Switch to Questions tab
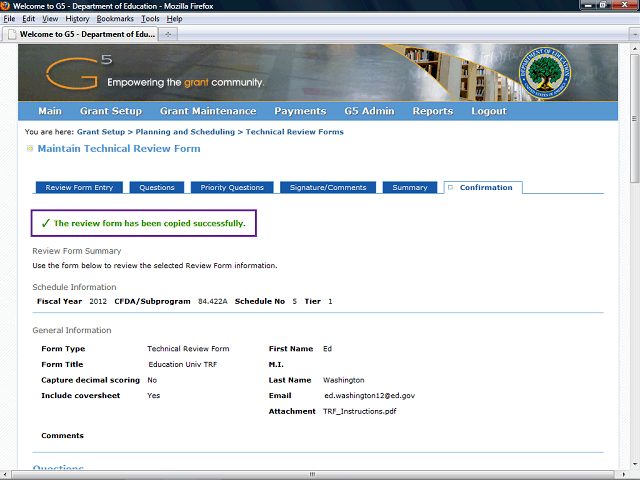Viewport: 640px width, 480px height. point(157,187)
